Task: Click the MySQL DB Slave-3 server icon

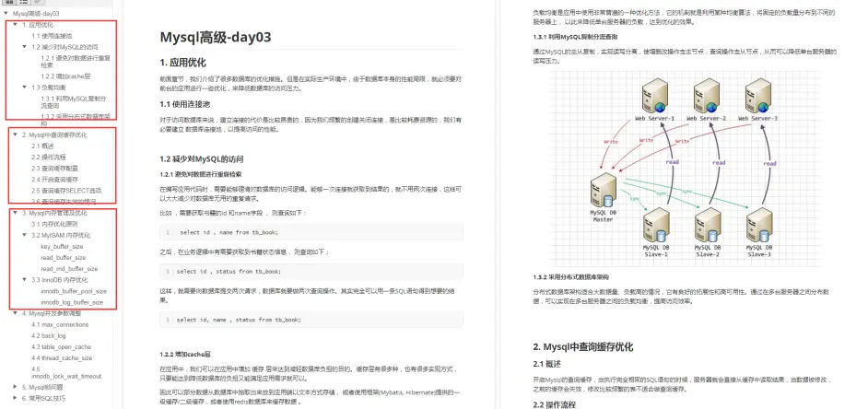Action: [758, 224]
